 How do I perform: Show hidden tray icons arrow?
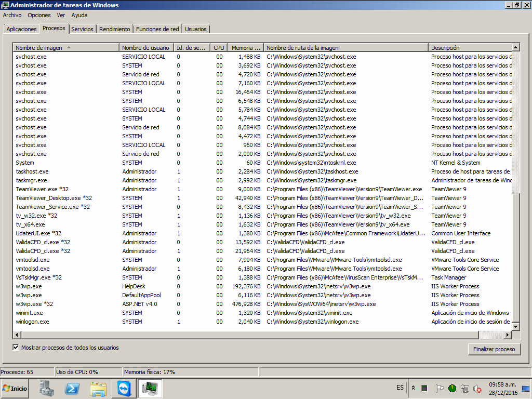tap(413, 388)
